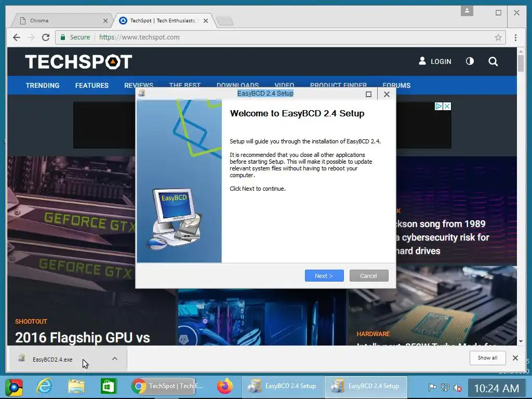Image resolution: width=532 pixels, height=399 pixels.
Task: Click the TechSpot logo
Action: click(x=78, y=62)
